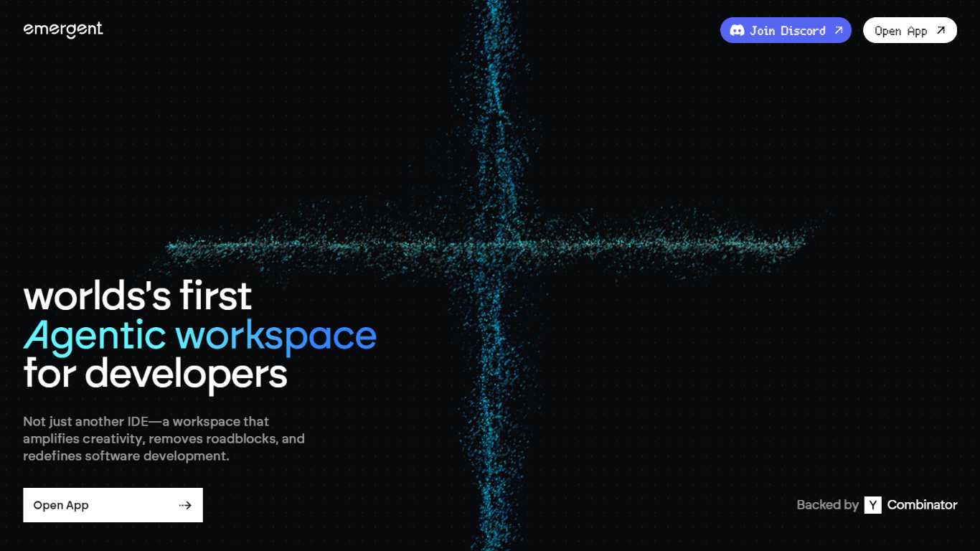
Task: Click the 'for developers' heading line
Action: (x=154, y=374)
